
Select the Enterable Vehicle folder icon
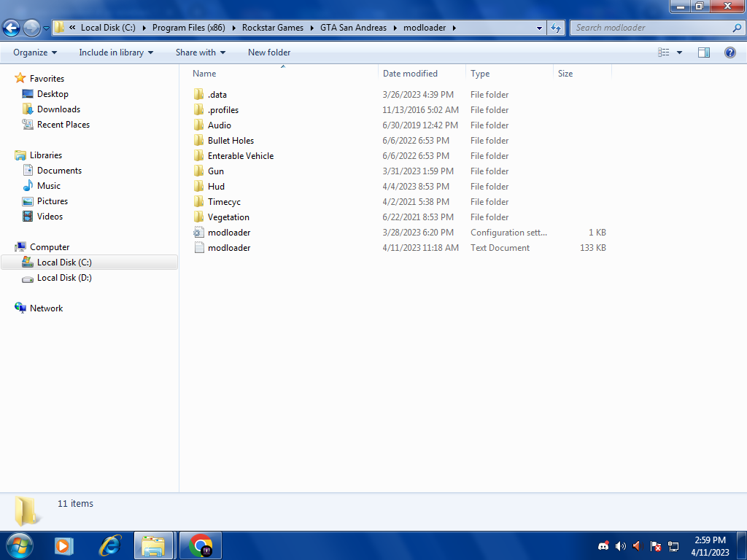pyautogui.click(x=198, y=155)
